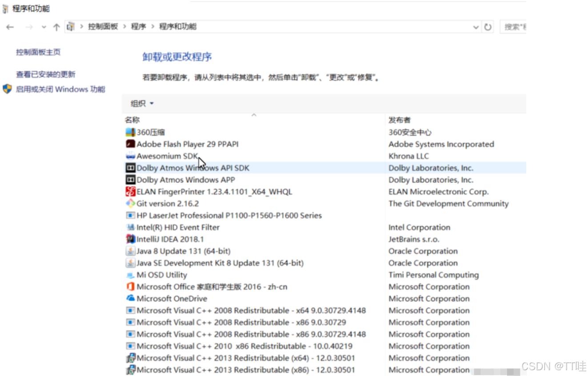Select the Git version 2.16.2 row

click(x=324, y=203)
